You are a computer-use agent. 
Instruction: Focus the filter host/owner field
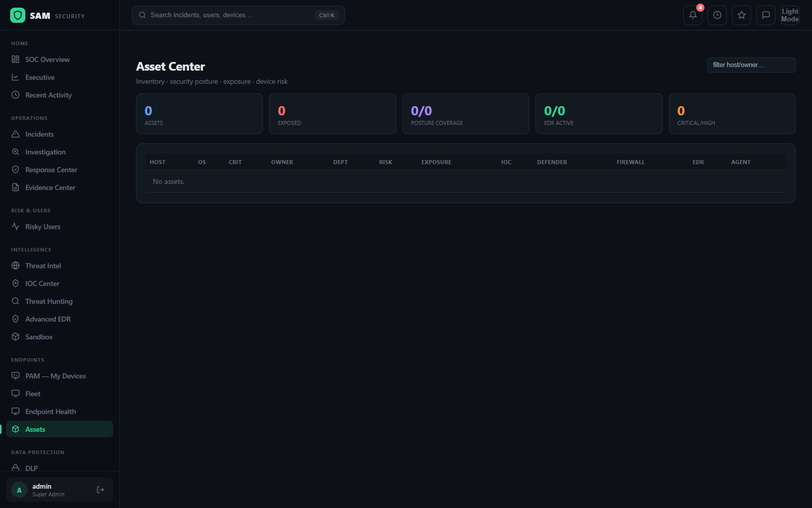[751, 65]
